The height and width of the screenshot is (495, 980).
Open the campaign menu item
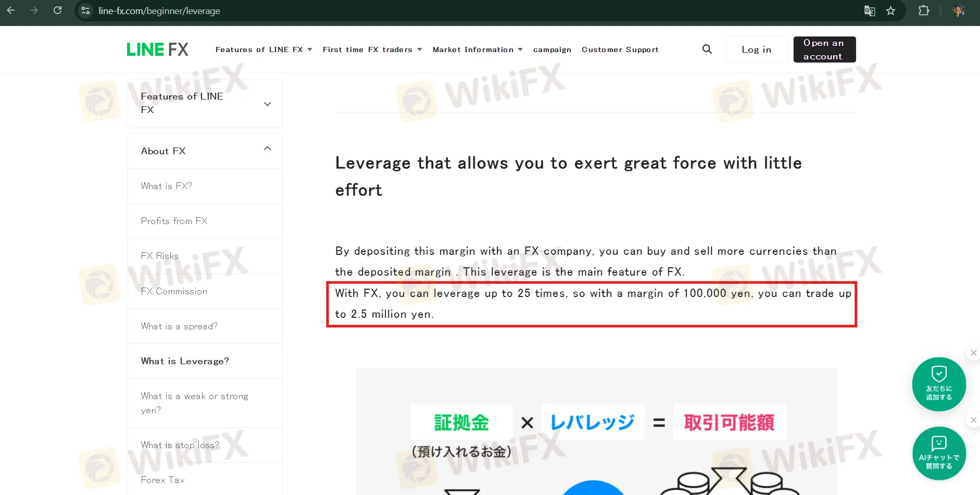pos(552,49)
